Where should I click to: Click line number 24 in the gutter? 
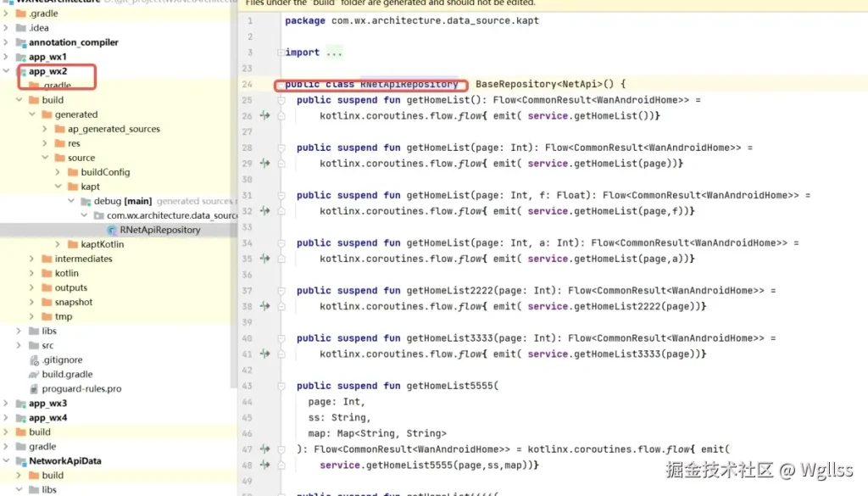click(x=246, y=84)
